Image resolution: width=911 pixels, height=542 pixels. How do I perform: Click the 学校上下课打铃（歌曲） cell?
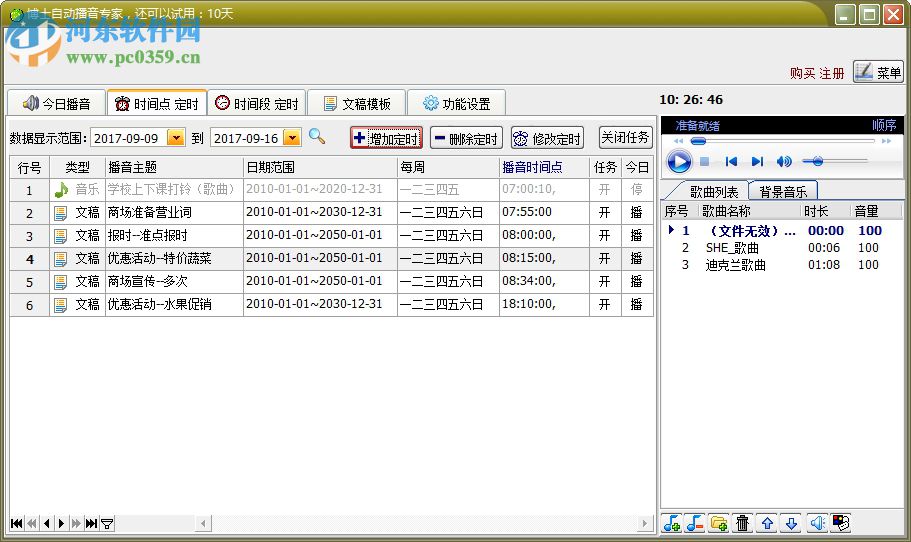[174, 189]
